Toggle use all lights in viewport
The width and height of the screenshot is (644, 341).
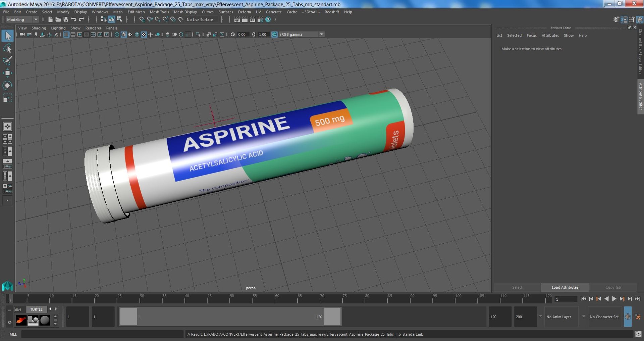click(x=151, y=35)
